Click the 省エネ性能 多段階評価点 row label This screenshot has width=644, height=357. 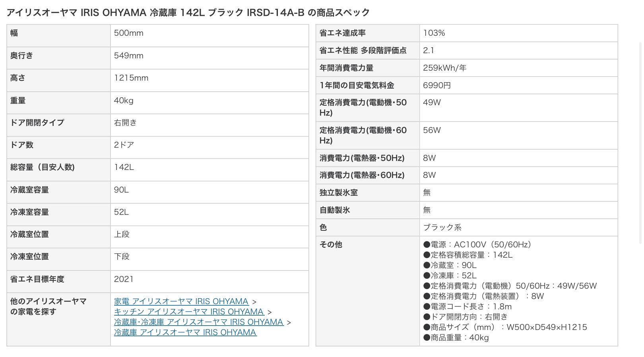[363, 50]
